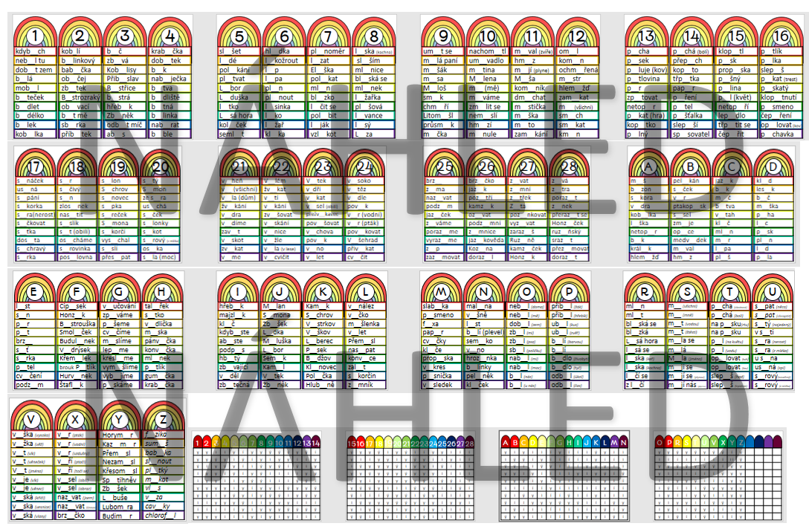
Task: Click the word 'pl_noměr' in card 7
Action: pos(327,51)
